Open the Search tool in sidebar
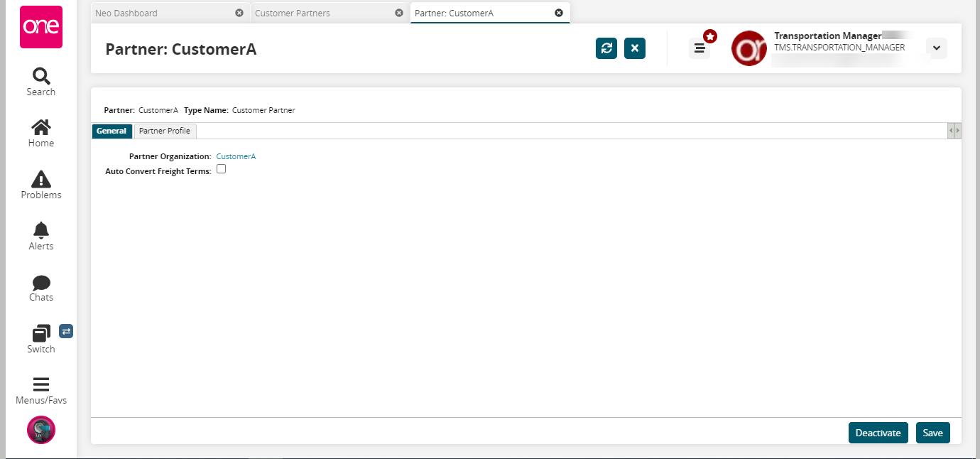 [41, 82]
